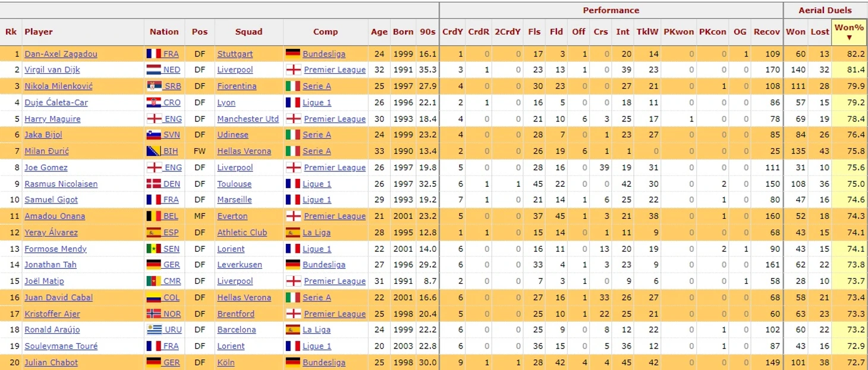Click the Colombia flag for Juan David Cabal
Image resolution: width=868 pixels, height=370 pixels.
(154, 297)
